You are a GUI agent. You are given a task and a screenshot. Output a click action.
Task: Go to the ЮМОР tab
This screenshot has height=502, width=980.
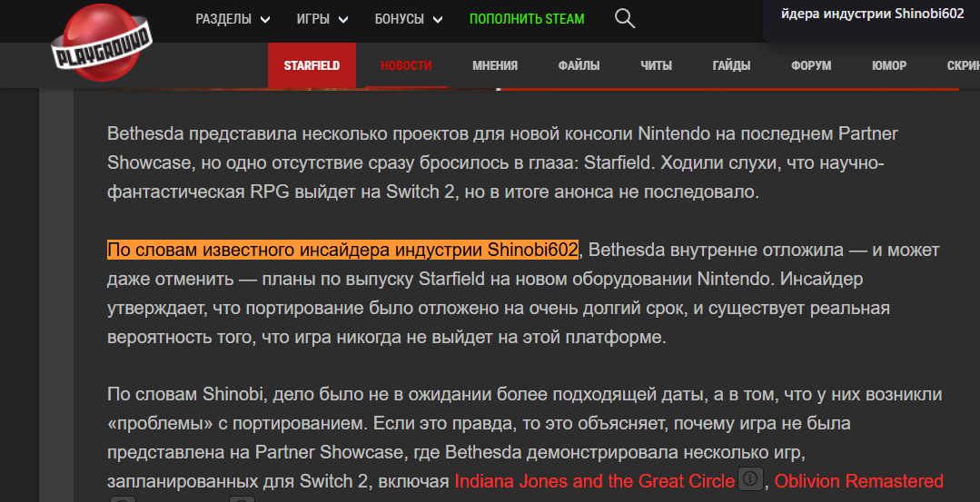point(889,65)
